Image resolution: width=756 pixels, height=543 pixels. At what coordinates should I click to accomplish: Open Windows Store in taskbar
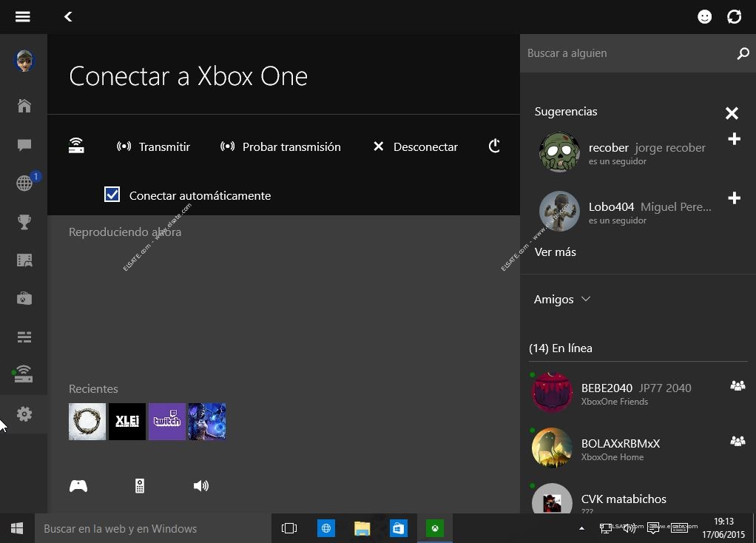point(398,528)
